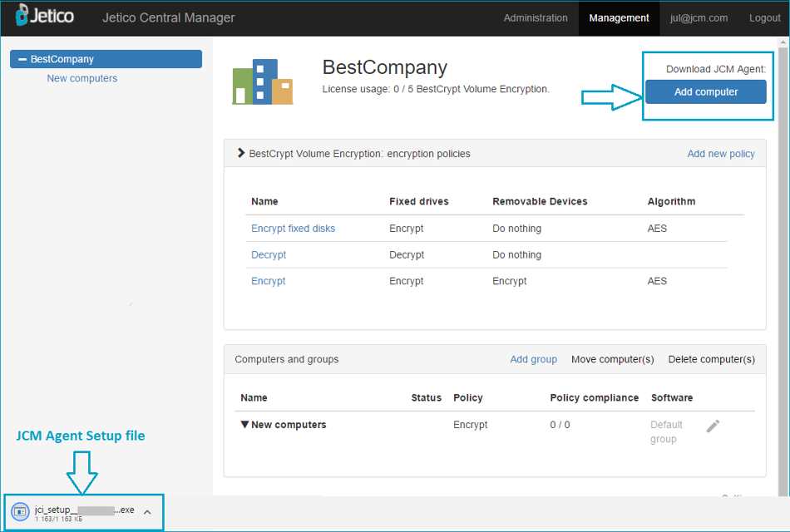The width and height of the screenshot is (790, 532).
Task: Click page vertical scrollbar
Action: point(783,267)
